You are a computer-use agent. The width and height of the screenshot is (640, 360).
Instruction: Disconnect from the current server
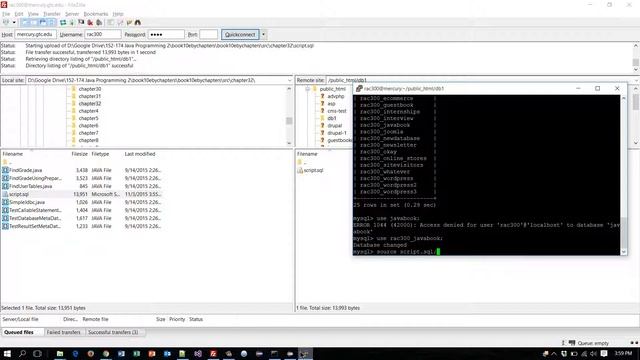(90, 22)
